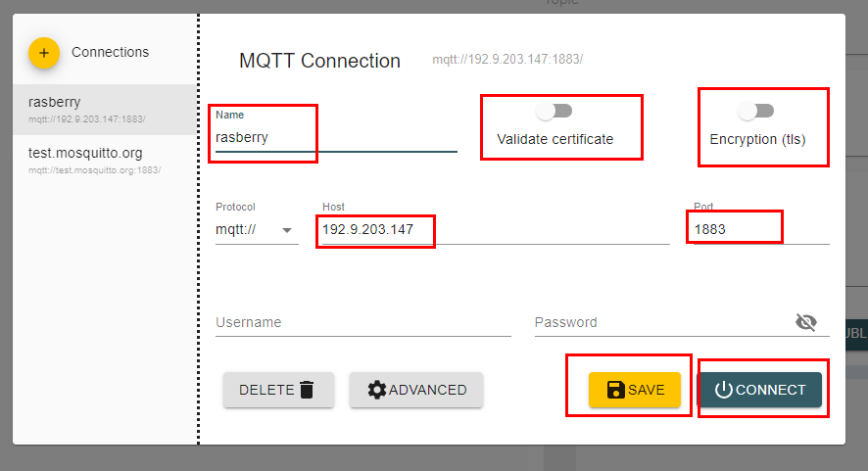Toggle the Validate certificate switch

coord(555,112)
